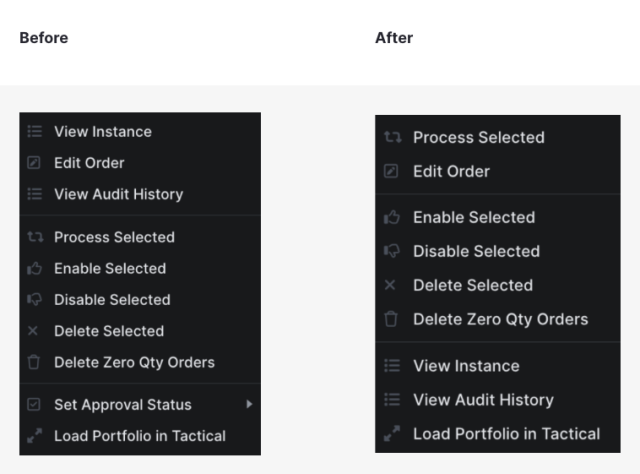Choose Enable Selected in the Before menu

tap(110, 268)
